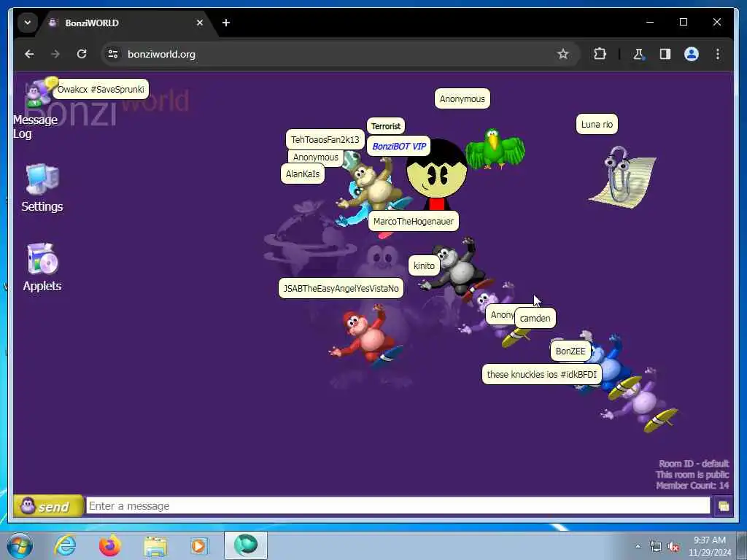Open Windows Media Player from taskbar

click(198, 545)
